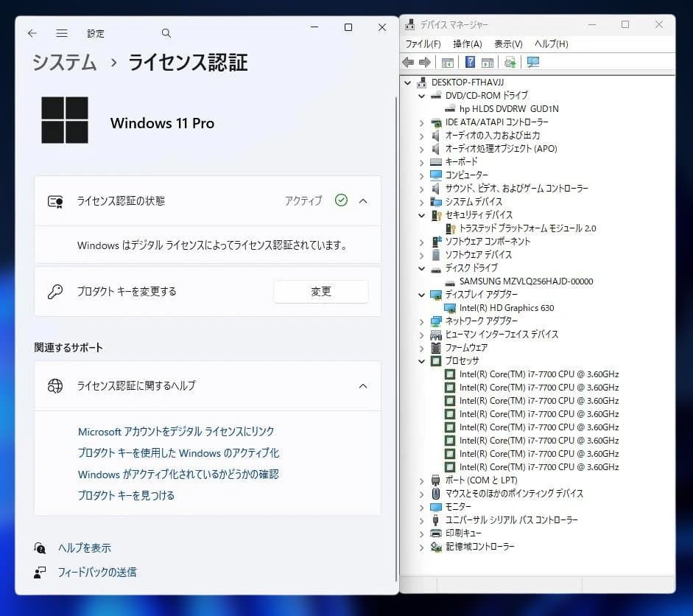Click the Properties toolbar icon in Device Manager

point(487,62)
